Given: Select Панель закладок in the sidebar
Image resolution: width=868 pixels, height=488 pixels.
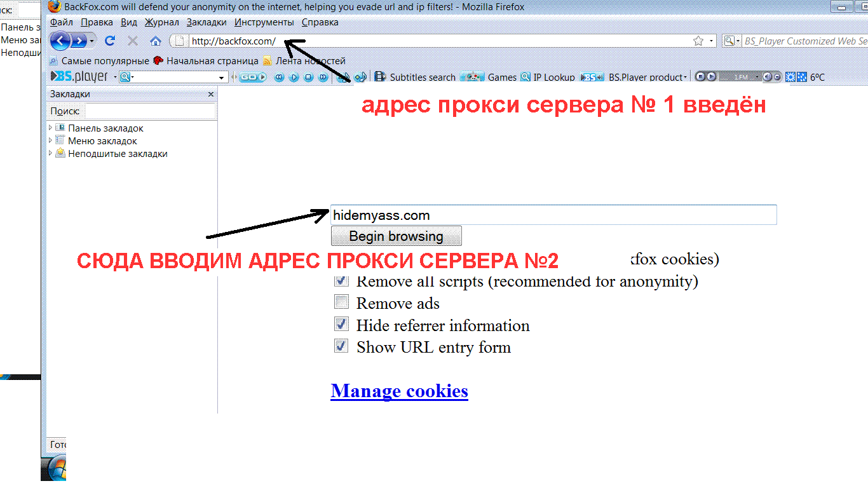Looking at the screenshot, I should coord(105,128).
